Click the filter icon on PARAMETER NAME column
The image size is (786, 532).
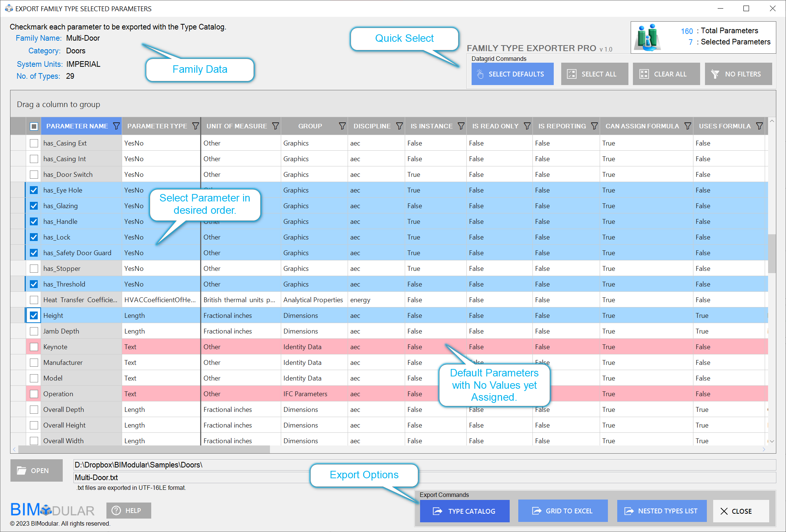(116, 126)
